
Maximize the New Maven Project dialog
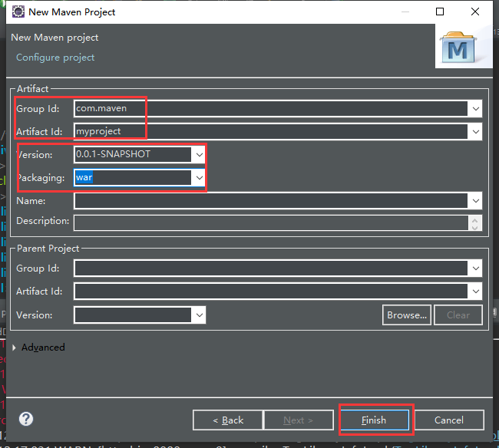440,12
